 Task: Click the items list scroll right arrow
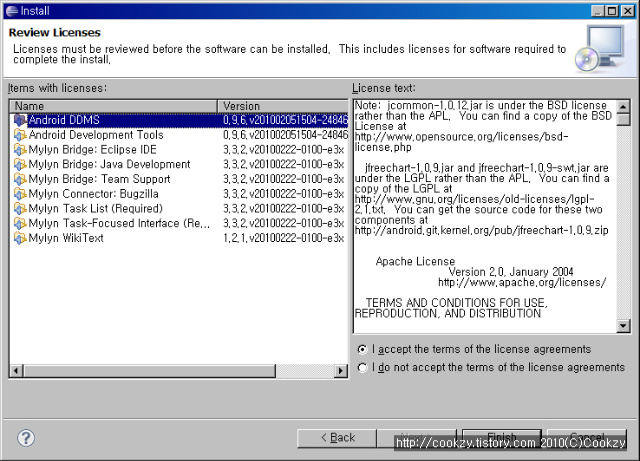click(340, 371)
